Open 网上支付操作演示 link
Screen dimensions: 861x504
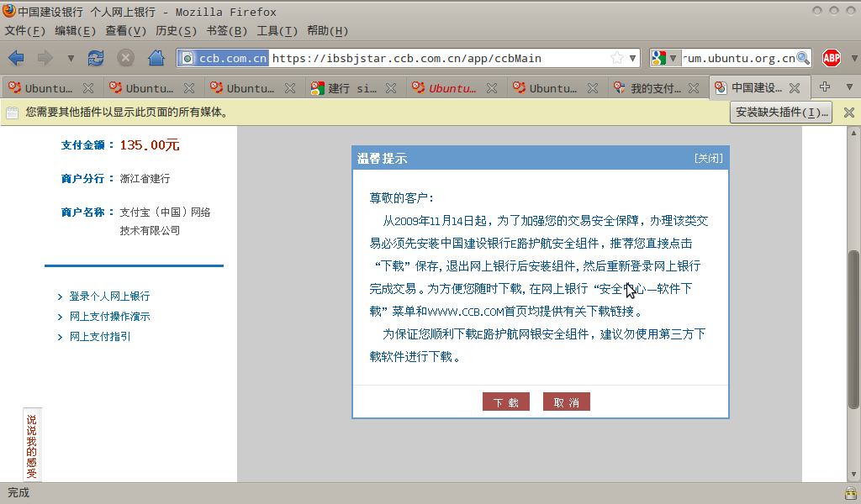point(109,317)
